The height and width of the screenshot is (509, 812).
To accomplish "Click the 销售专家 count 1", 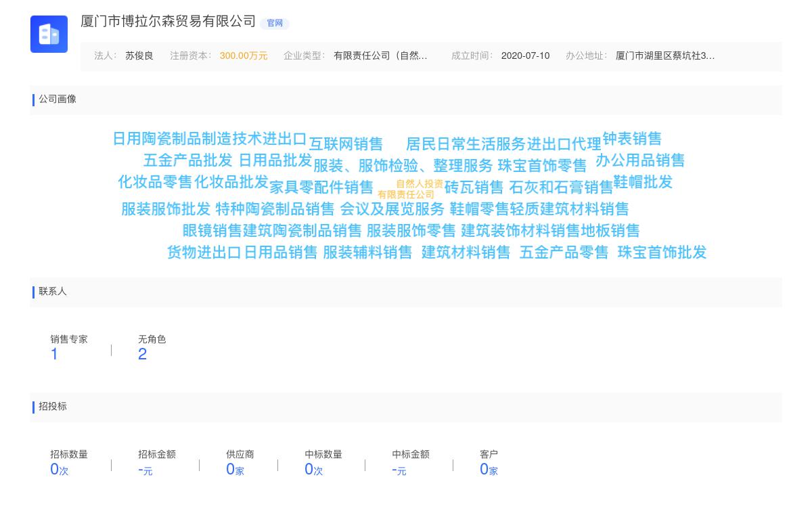I will pyautogui.click(x=54, y=353).
